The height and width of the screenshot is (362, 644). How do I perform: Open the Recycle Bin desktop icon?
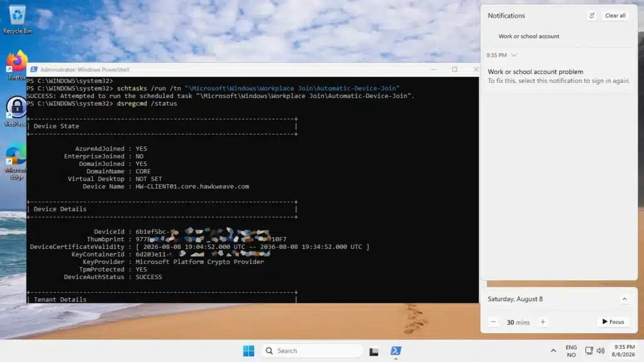pos(17,19)
